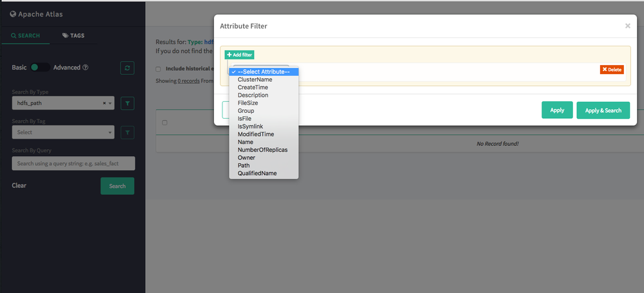The height and width of the screenshot is (293, 644).
Task: Choose Name attribute option
Action: (x=264, y=142)
